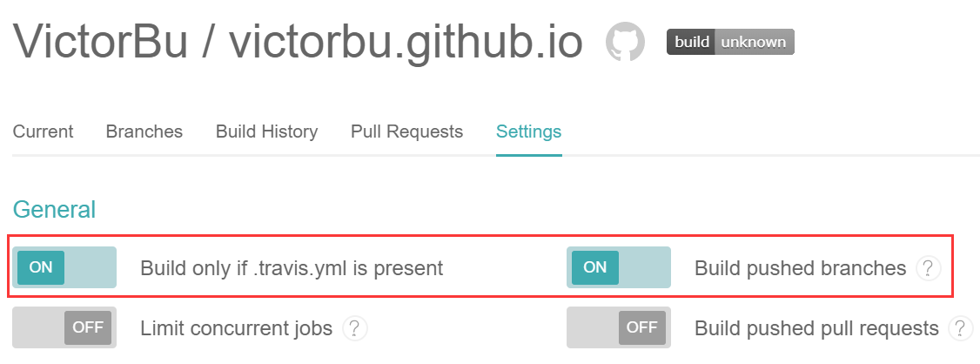Open the victorbu.github.io repository title link
The image size is (980, 364).
click(406, 42)
